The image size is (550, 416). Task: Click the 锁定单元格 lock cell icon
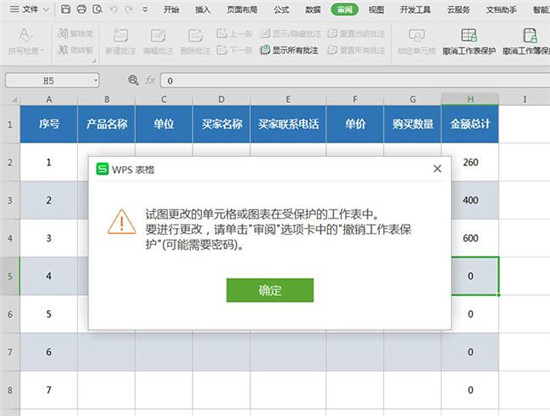point(417,35)
